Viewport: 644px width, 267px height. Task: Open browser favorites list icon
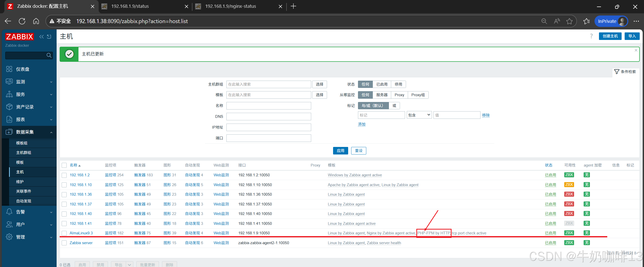(586, 21)
